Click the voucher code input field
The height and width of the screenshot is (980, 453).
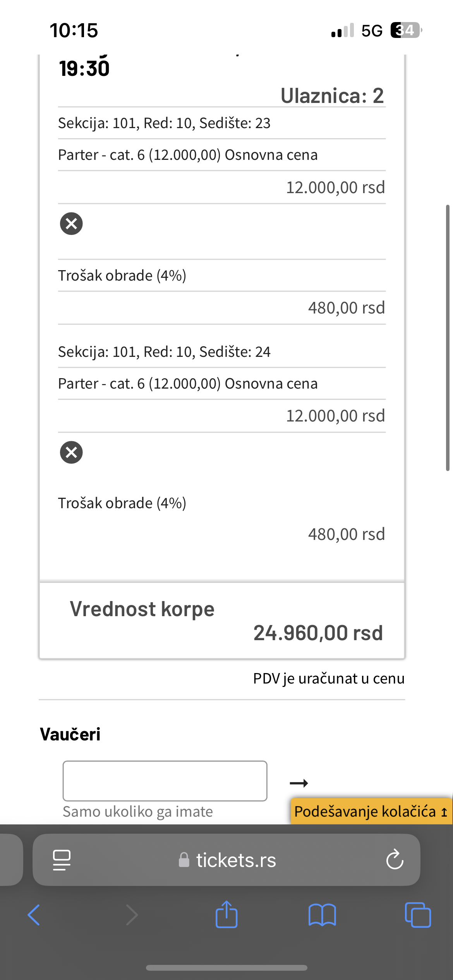165,781
